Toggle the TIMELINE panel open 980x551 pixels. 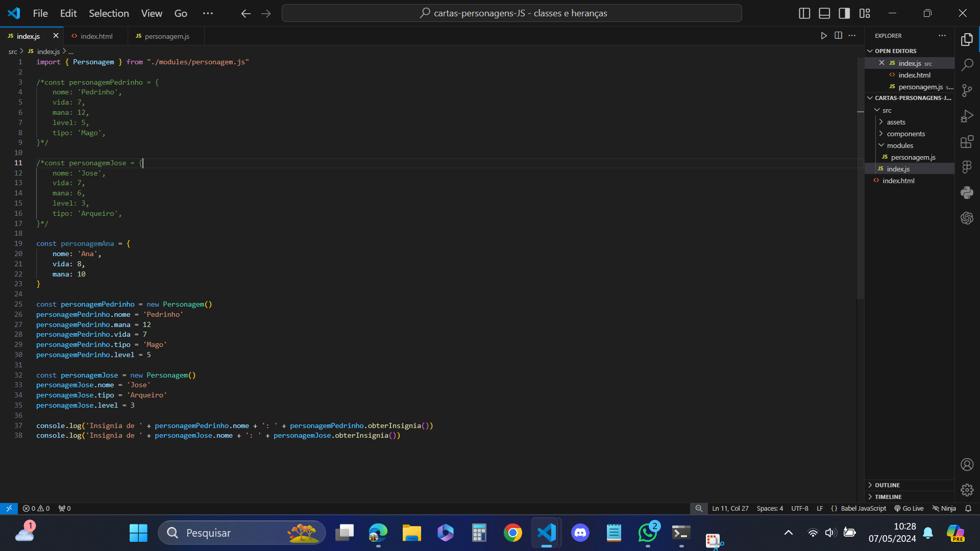[889, 496]
